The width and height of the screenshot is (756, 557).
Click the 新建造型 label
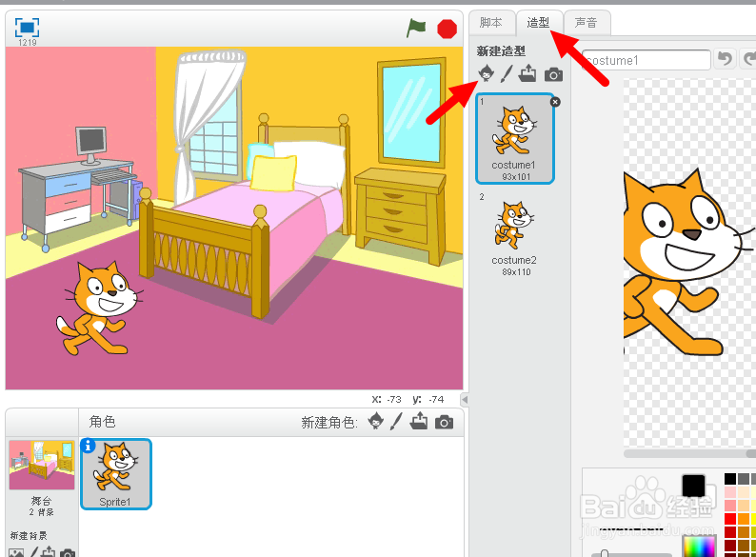pyautogui.click(x=501, y=51)
